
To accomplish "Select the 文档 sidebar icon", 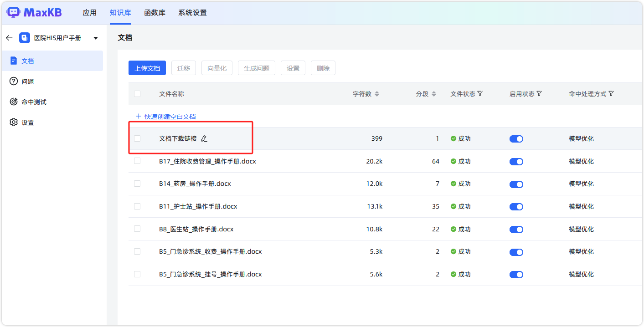I will click(14, 61).
